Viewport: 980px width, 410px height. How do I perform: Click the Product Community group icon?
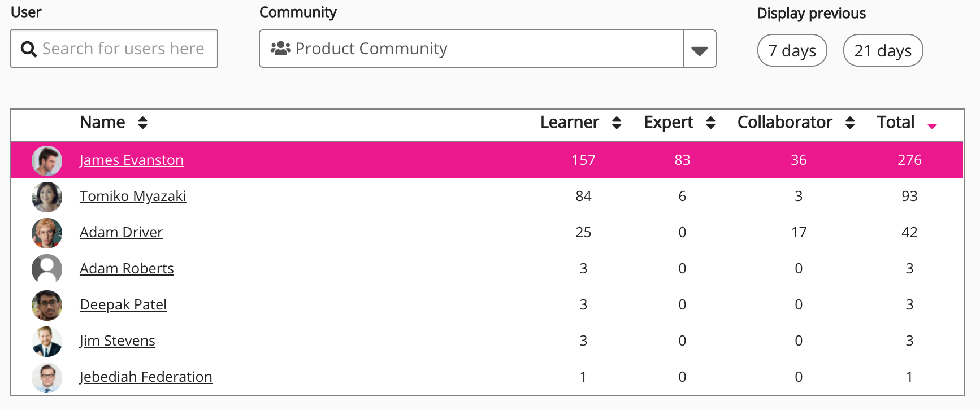click(280, 49)
